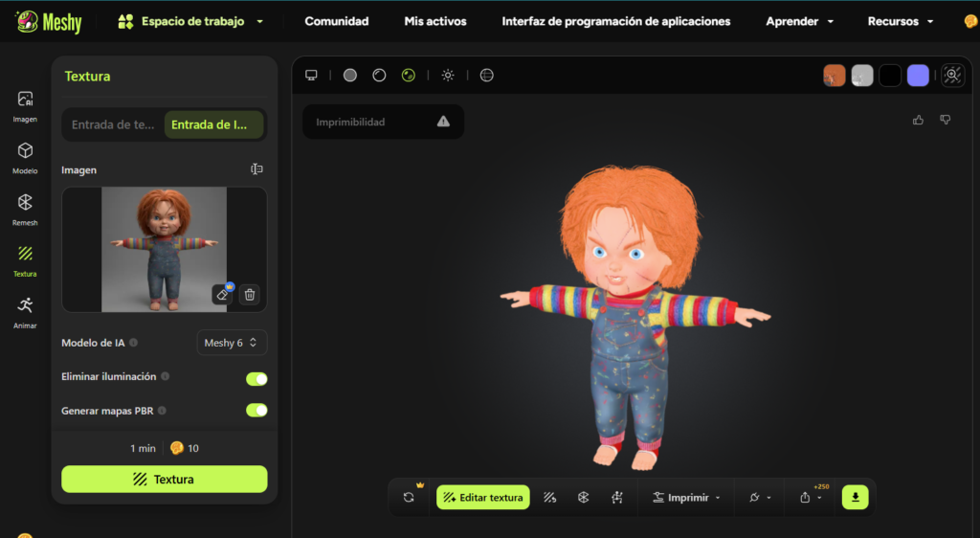The width and height of the screenshot is (980, 538).
Task: Click the Imprimibilidad warning triangle icon
Action: pos(443,122)
